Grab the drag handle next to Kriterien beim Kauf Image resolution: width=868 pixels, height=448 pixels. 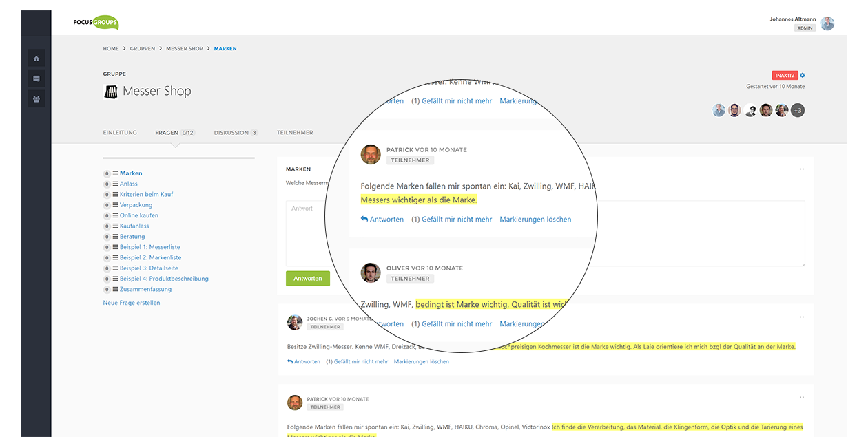(116, 194)
